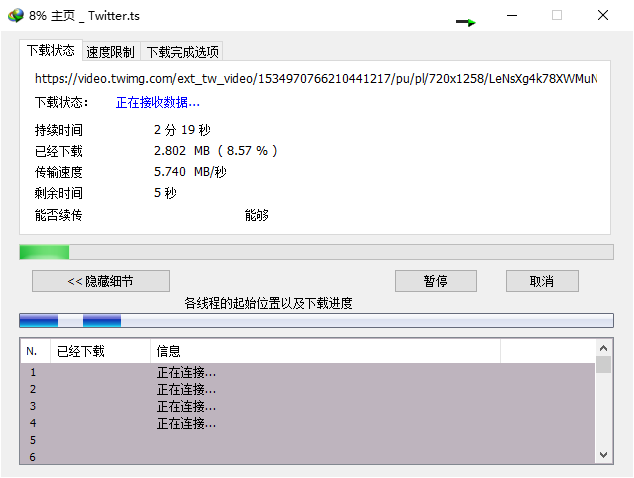The height and width of the screenshot is (478, 634).
Task: Select thread row 6 in the list
Action: click(x=308, y=457)
